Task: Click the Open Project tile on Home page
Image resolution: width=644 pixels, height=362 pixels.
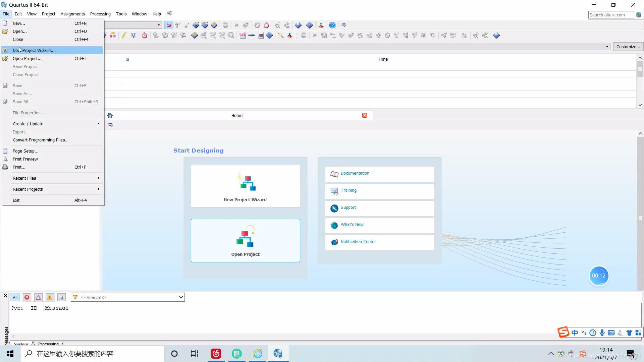Action: [246, 241]
